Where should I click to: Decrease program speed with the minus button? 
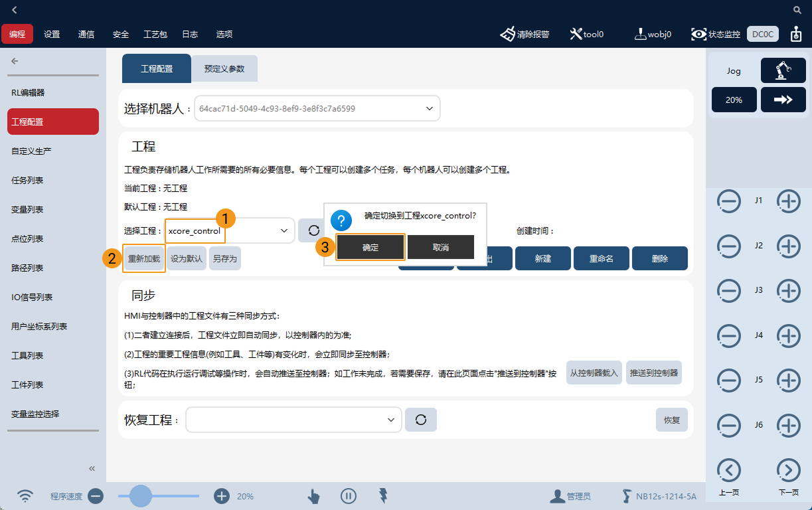(x=96, y=496)
